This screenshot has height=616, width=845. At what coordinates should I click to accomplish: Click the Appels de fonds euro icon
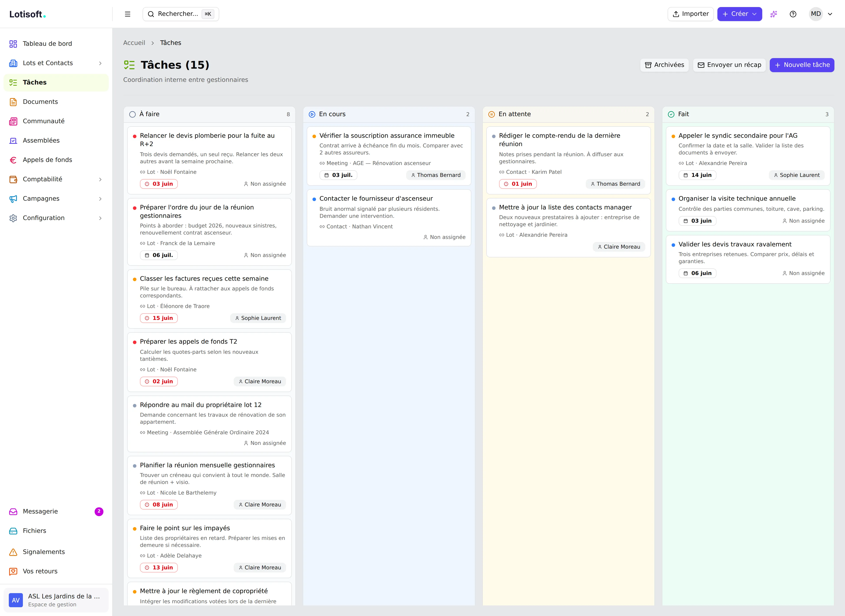13,160
